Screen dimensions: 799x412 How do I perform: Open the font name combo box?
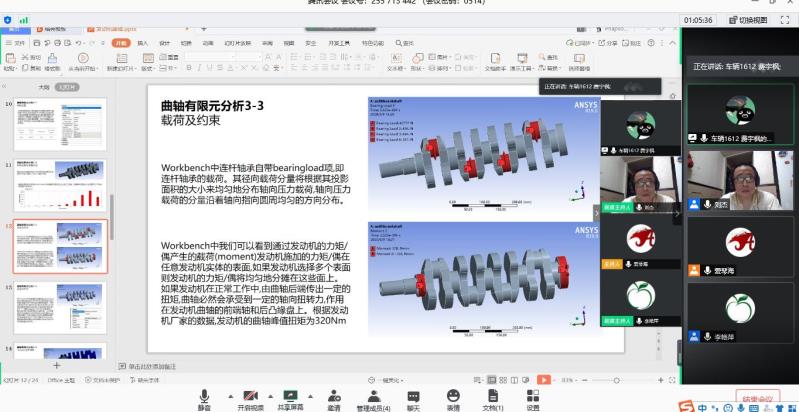point(209,57)
